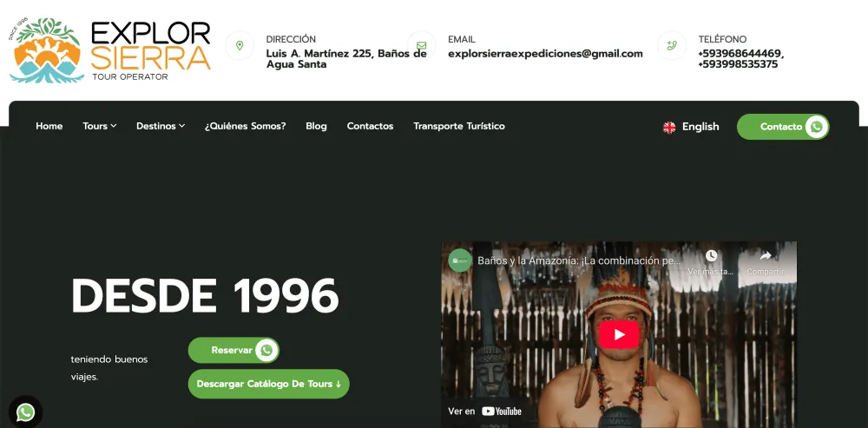Click the telephone handset icon
868x428 pixels.
672,45
